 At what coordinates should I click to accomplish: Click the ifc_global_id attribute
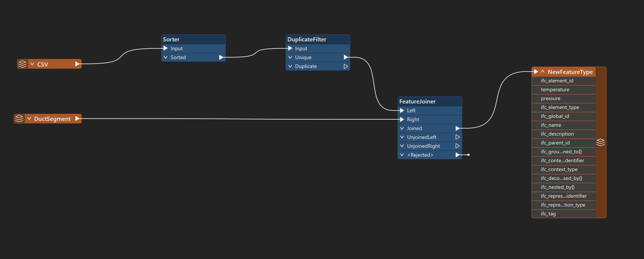coord(564,116)
